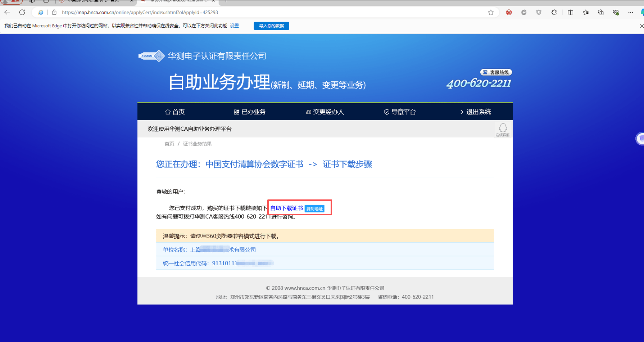Screen dimensions: 644x342
Task: Open the gray circular C-shaped extension icon
Action: coord(524,12)
